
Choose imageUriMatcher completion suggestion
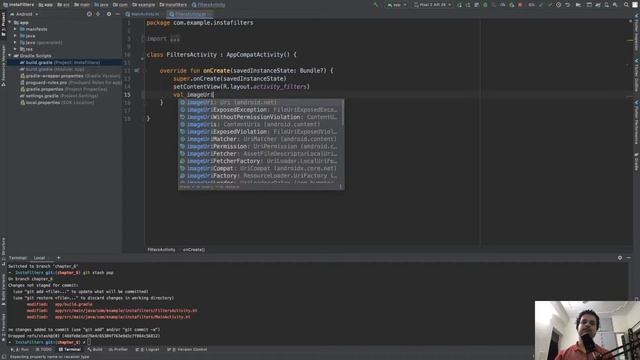260,139
